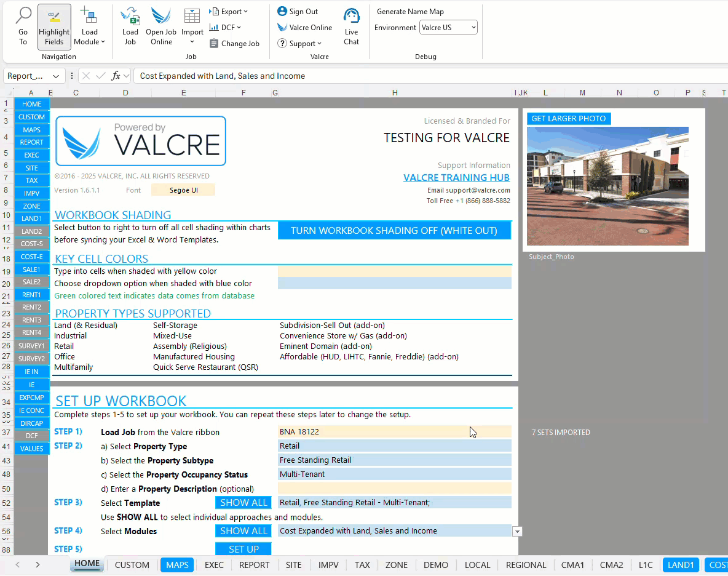This screenshot has height=576, width=728.
Task: Click the TAX sidebar button
Action: [x=31, y=180]
